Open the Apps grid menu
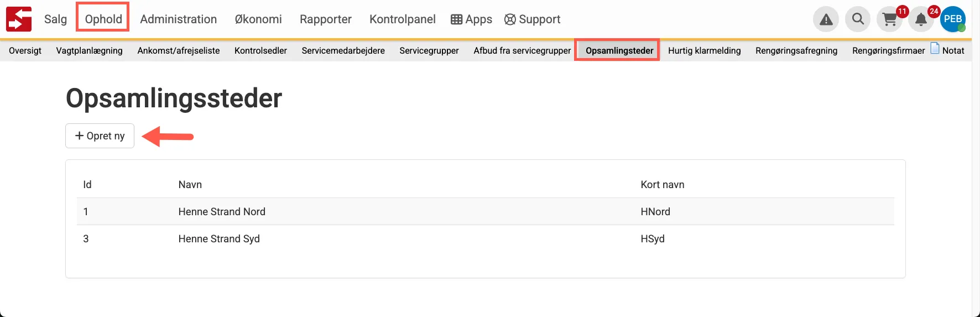Image resolution: width=980 pixels, height=317 pixels. (x=471, y=19)
